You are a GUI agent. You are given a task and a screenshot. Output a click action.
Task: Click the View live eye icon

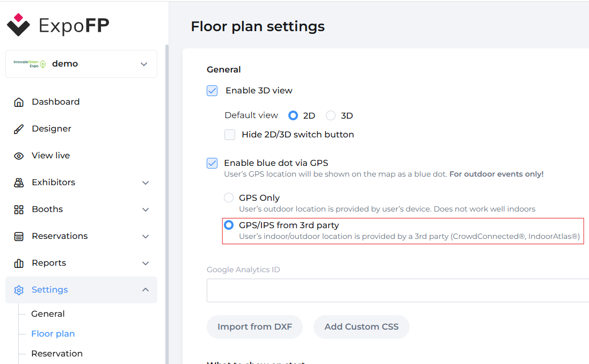19,156
